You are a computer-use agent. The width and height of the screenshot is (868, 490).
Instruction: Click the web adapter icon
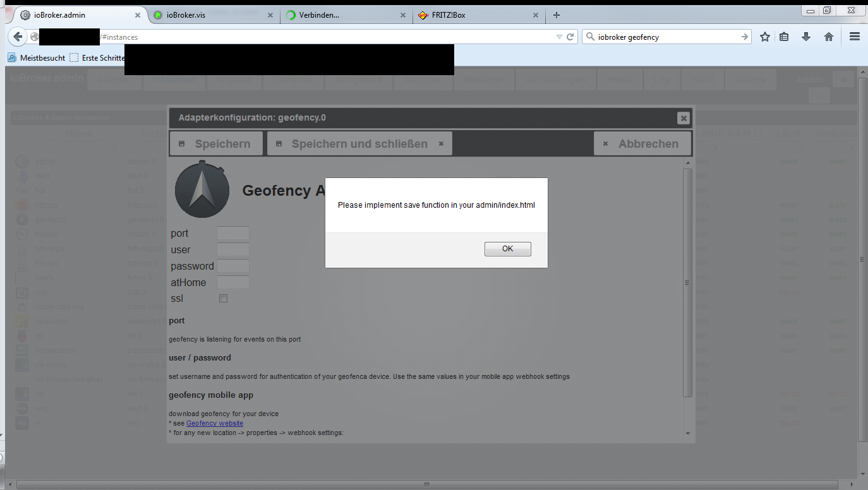[x=23, y=409]
